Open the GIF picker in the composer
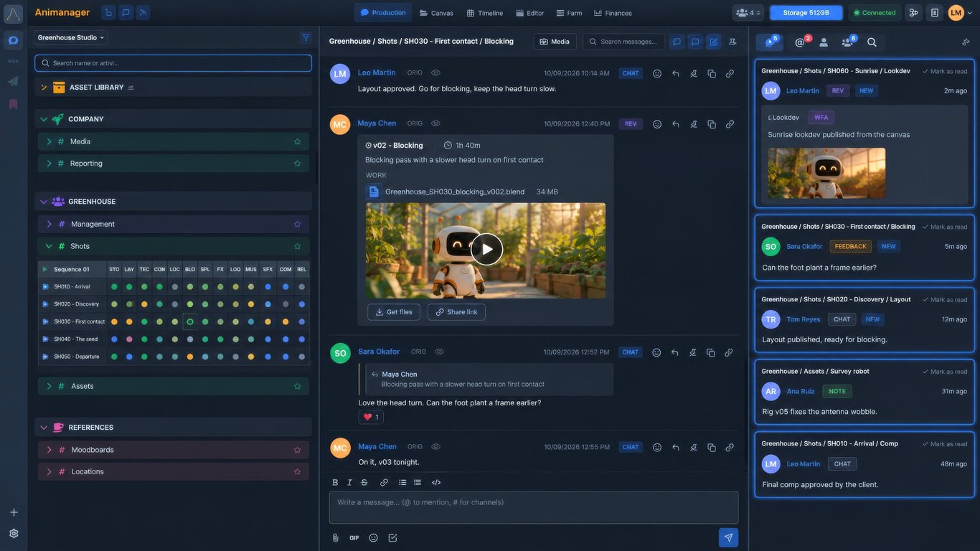Screen dimensions: 980x551 pyautogui.click(x=354, y=538)
